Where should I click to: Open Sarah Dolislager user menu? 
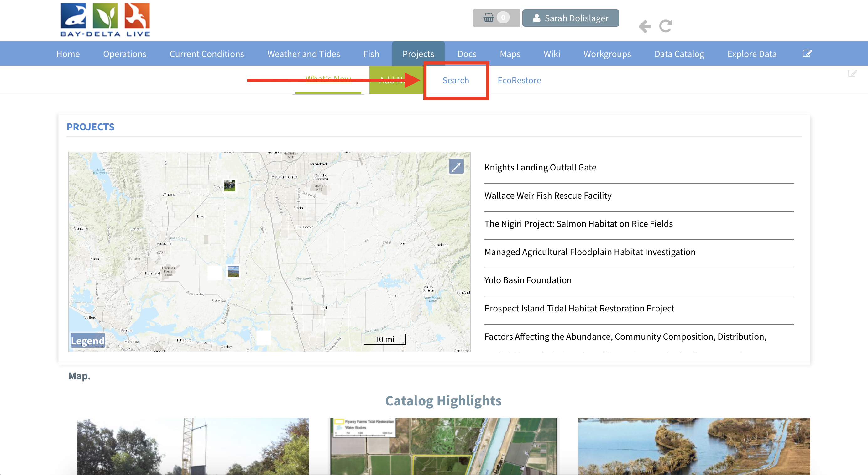571,18
